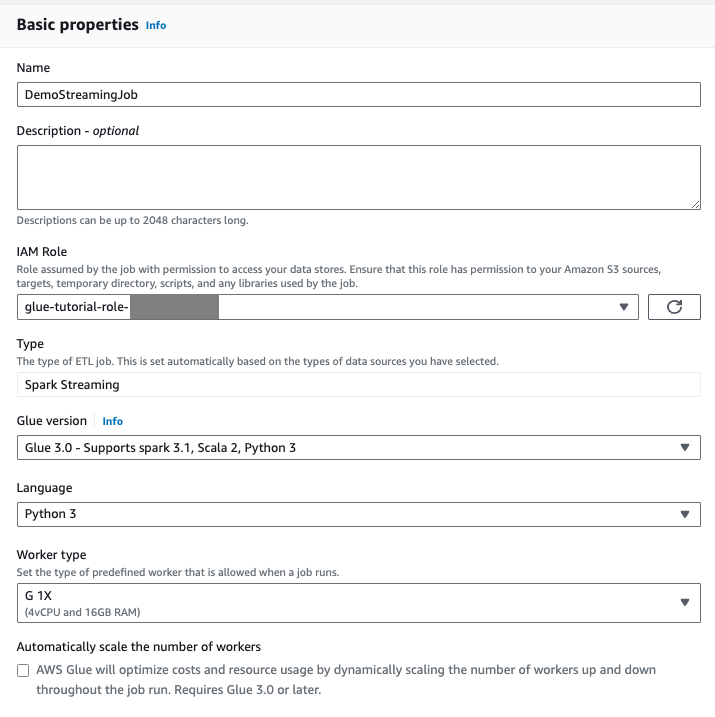Open the Python 3 Language dropdown

(350, 514)
